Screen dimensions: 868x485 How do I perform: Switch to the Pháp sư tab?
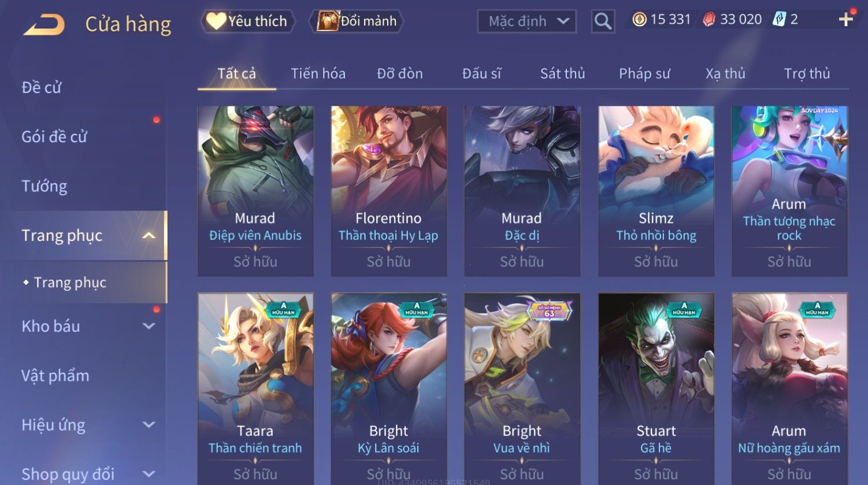pos(644,73)
